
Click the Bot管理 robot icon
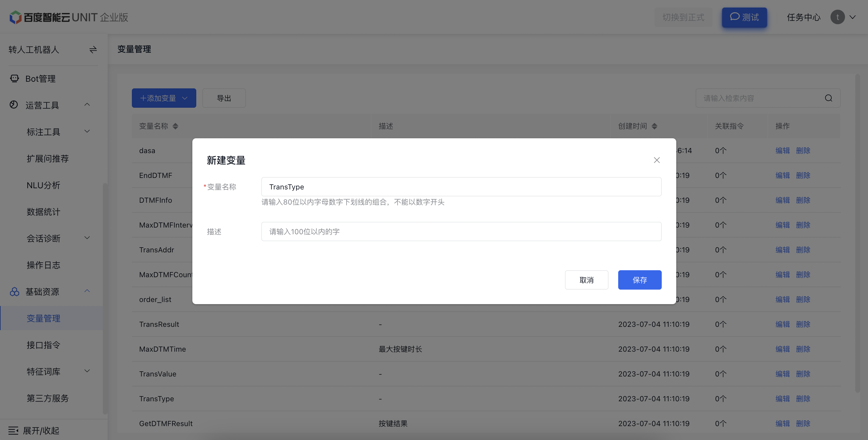click(x=15, y=79)
